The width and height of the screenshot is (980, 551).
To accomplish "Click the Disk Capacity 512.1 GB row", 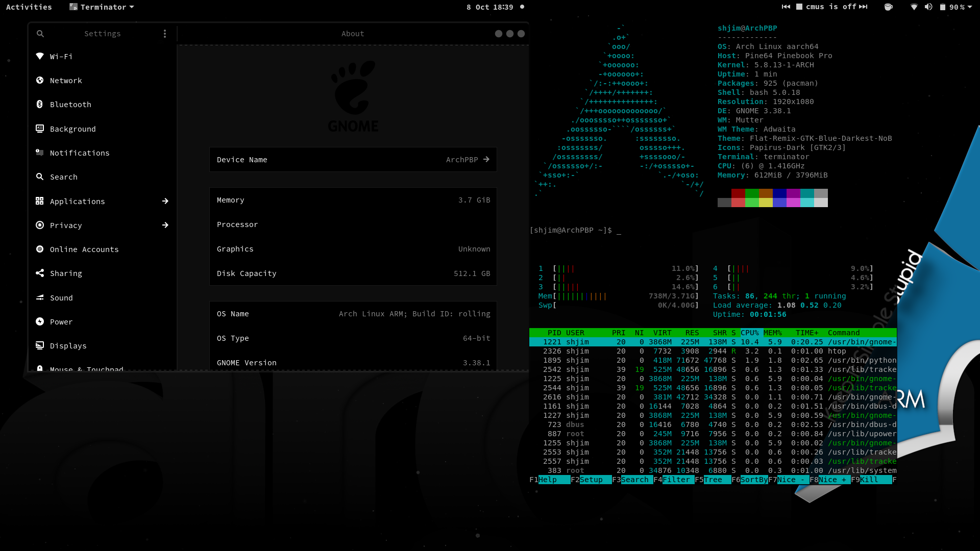I will point(353,273).
